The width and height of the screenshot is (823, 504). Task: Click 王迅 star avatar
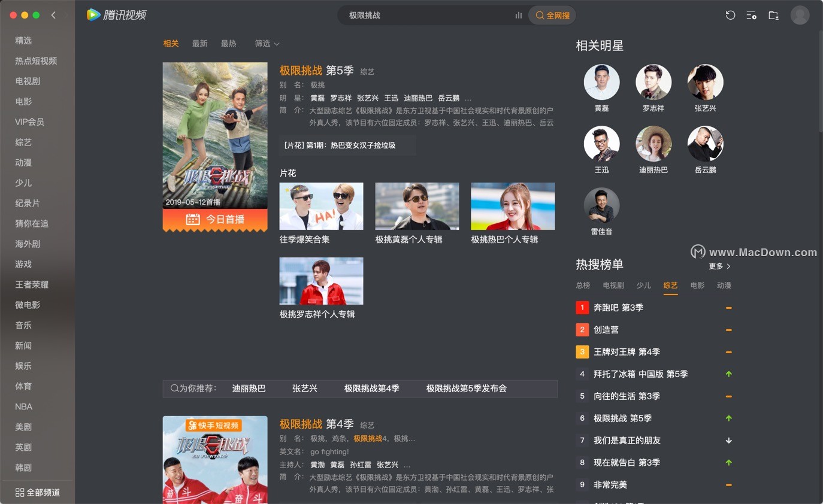(x=601, y=144)
